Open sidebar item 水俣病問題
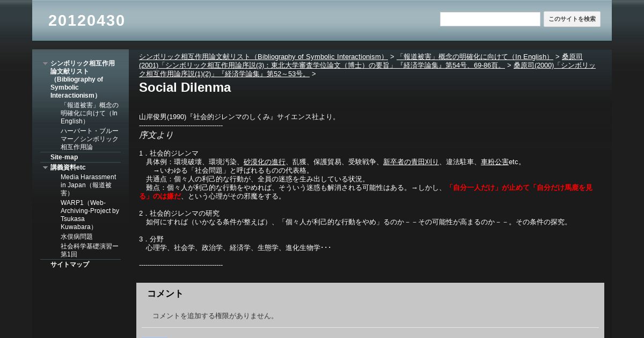644x338 pixels. (77, 237)
